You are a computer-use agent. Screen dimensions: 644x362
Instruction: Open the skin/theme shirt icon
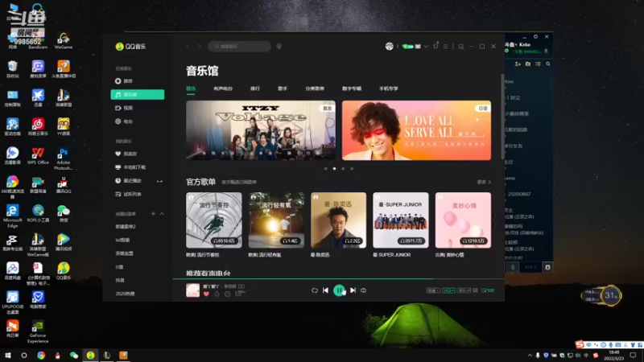pyautogui.click(x=436, y=46)
